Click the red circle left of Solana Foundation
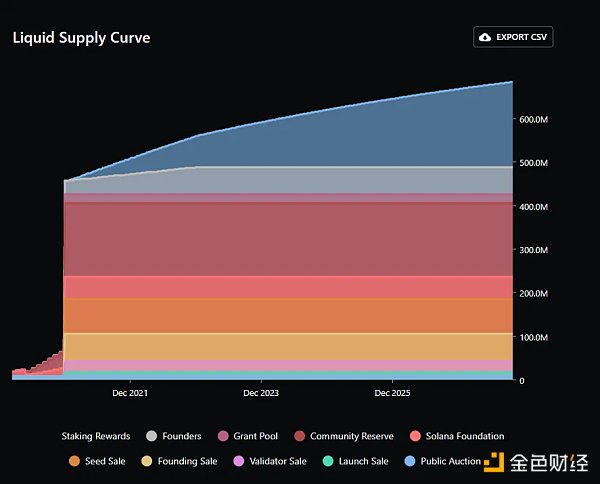Screen dimensions: 600x484 pos(415,436)
